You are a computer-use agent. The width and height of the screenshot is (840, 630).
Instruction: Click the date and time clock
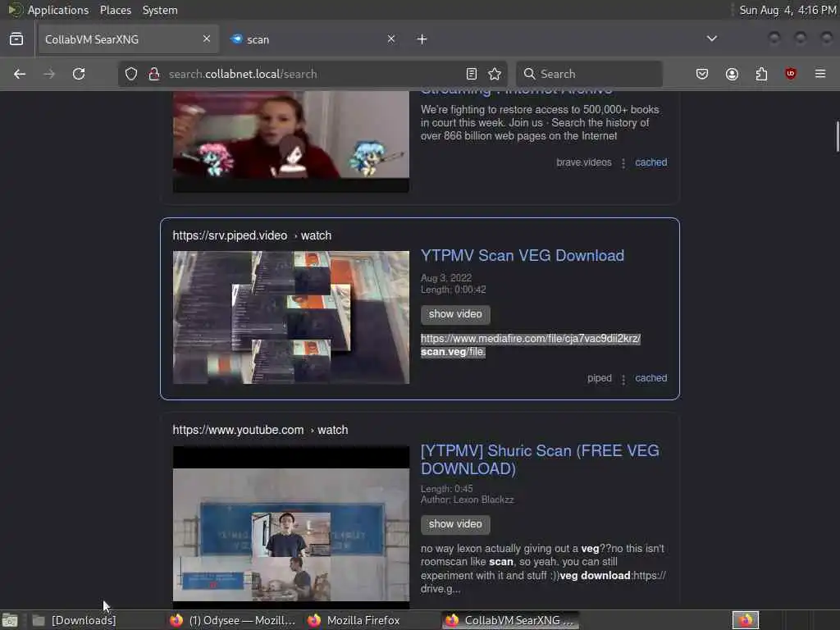coord(788,10)
